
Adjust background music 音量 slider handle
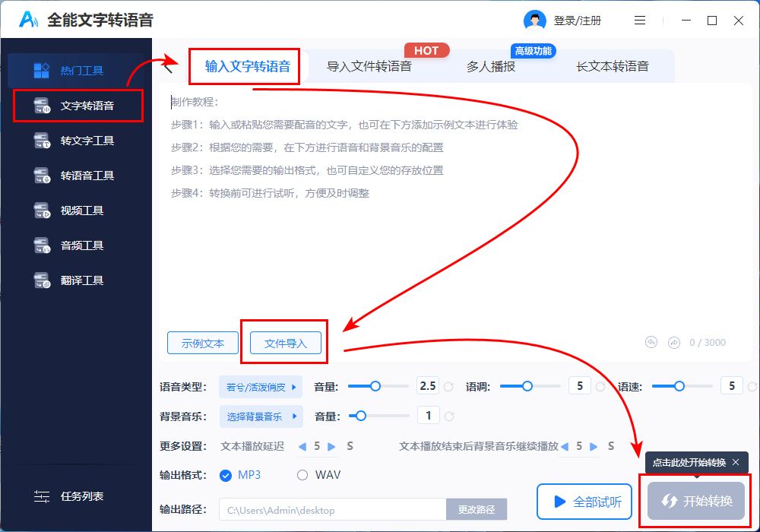click(x=360, y=416)
